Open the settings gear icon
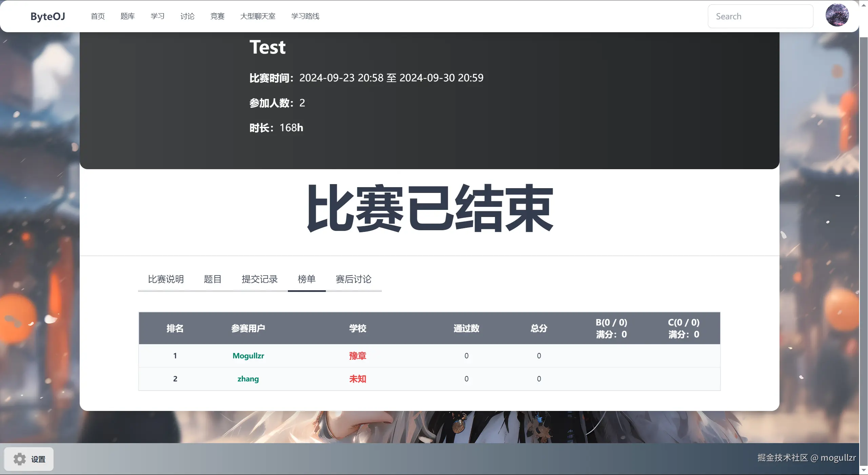 click(20, 459)
